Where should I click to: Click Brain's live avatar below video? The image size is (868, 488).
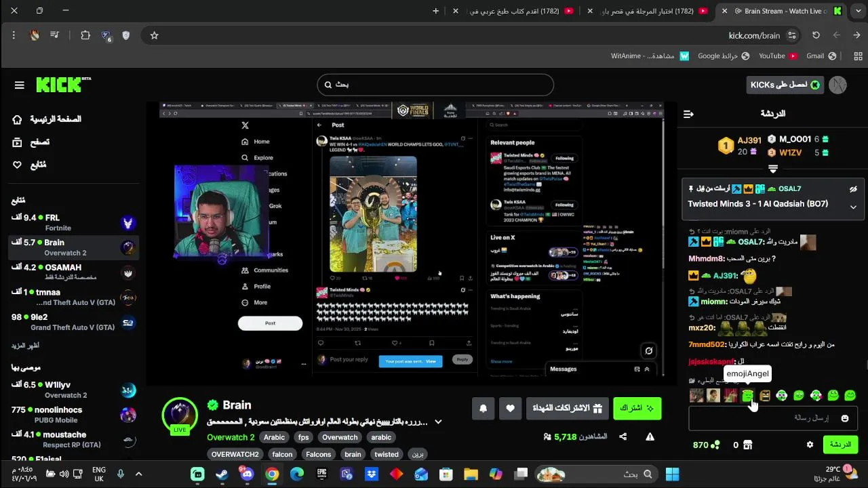tap(180, 415)
